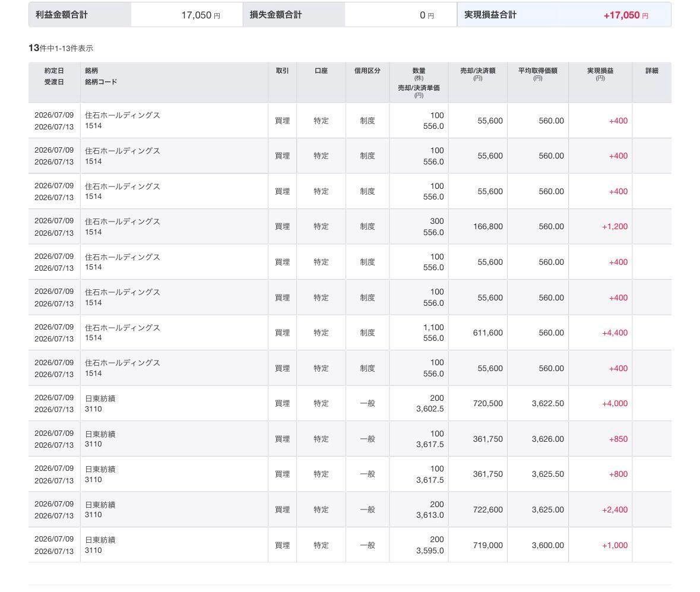Select the +2,400 realized profit cell
The height and width of the screenshot is (592, 700).
coord(615,509)
